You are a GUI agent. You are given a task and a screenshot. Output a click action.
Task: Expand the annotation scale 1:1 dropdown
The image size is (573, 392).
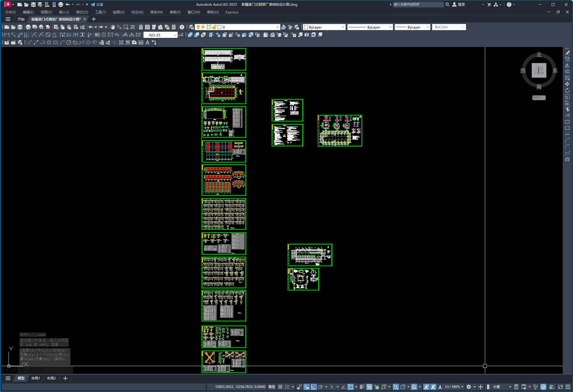(x=462, y=387)
